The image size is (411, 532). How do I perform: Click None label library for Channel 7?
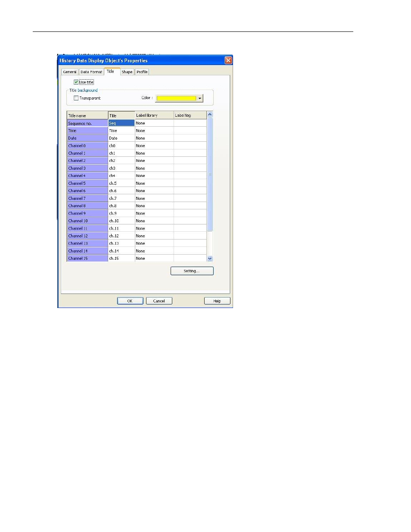(x=154, y=199)
